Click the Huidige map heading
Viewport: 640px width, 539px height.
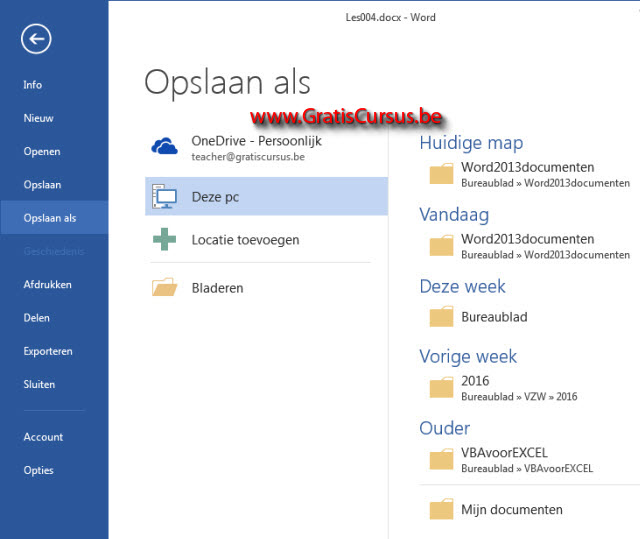(x=471, y=143)
